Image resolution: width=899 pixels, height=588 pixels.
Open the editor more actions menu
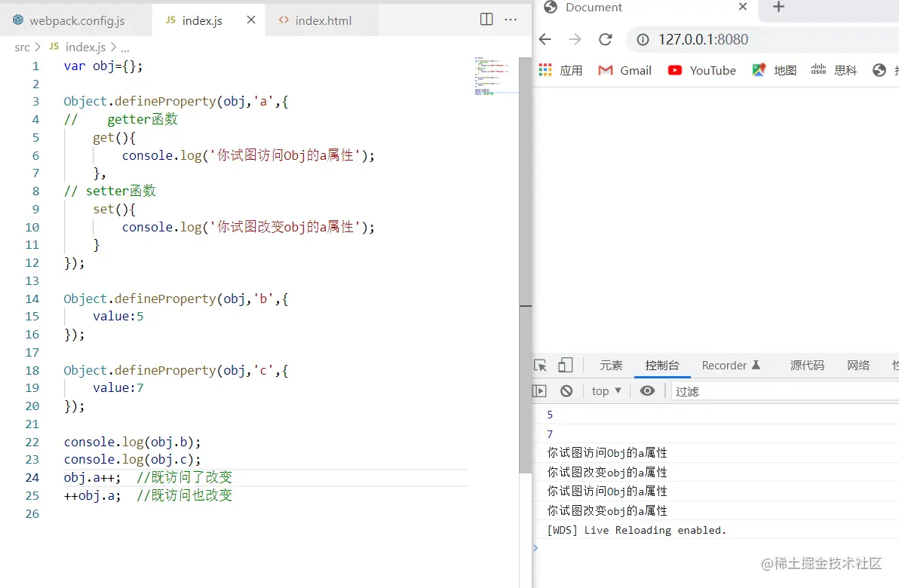511,19
